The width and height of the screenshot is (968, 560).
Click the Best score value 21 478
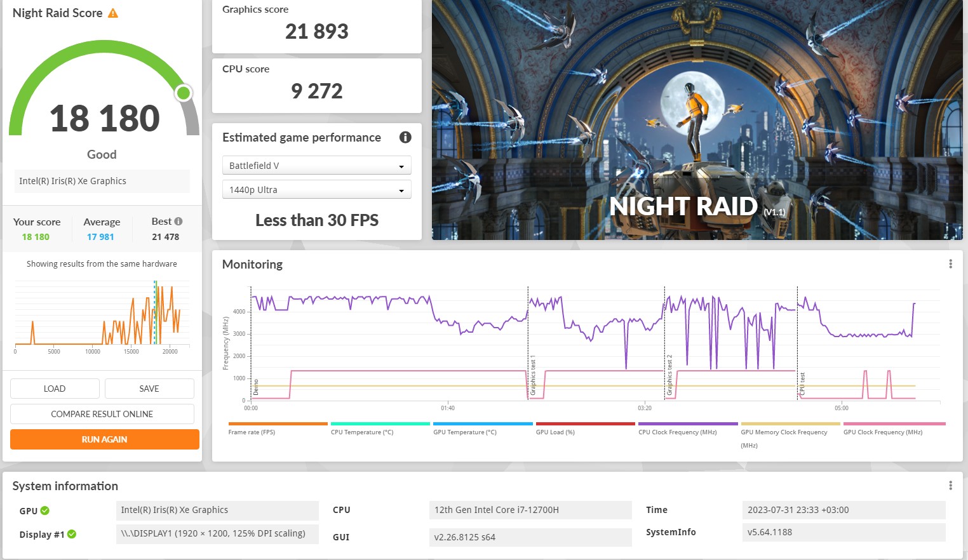[x=165, y=237]
